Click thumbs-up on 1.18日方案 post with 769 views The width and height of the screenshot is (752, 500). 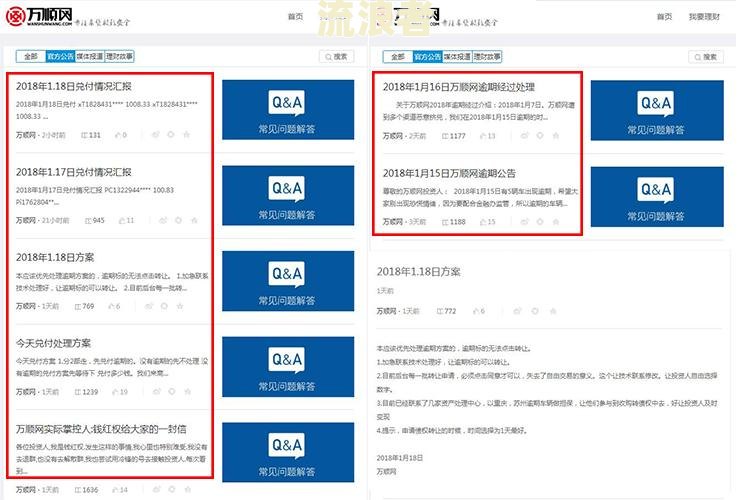tap(111, 306)
